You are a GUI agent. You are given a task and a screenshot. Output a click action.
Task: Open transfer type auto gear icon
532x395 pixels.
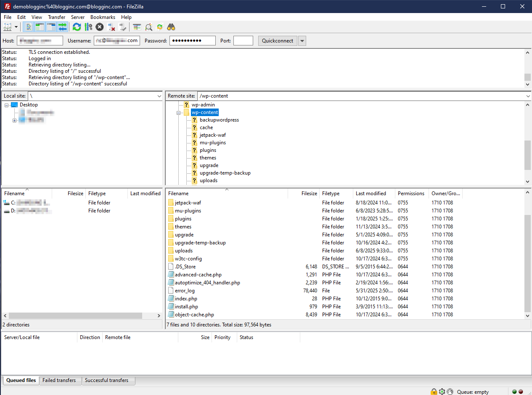[x=442, y=392]
